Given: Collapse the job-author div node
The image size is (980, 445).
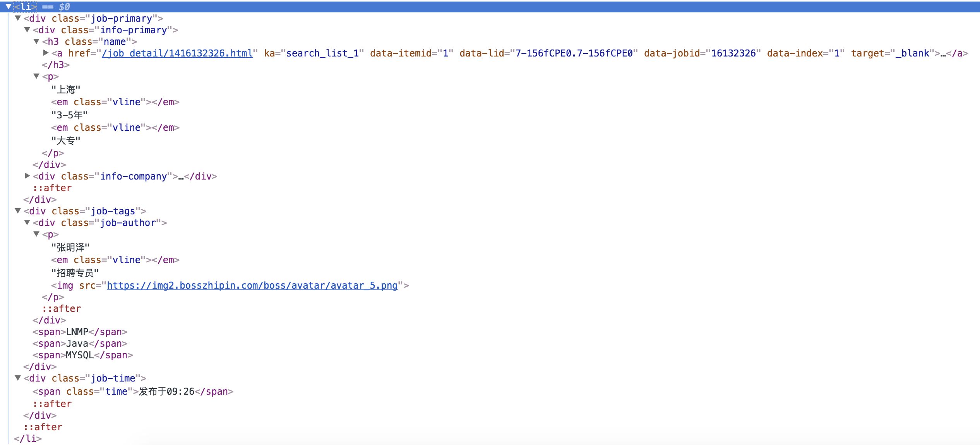Looking at the screenshot, I should pos(27,222).
